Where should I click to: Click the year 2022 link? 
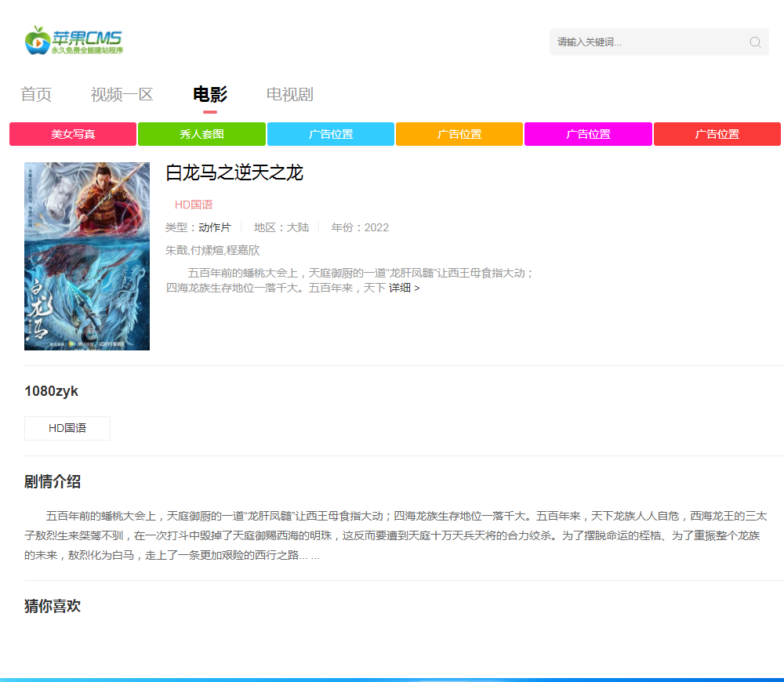pyautogui.click(x=376, y=227)
